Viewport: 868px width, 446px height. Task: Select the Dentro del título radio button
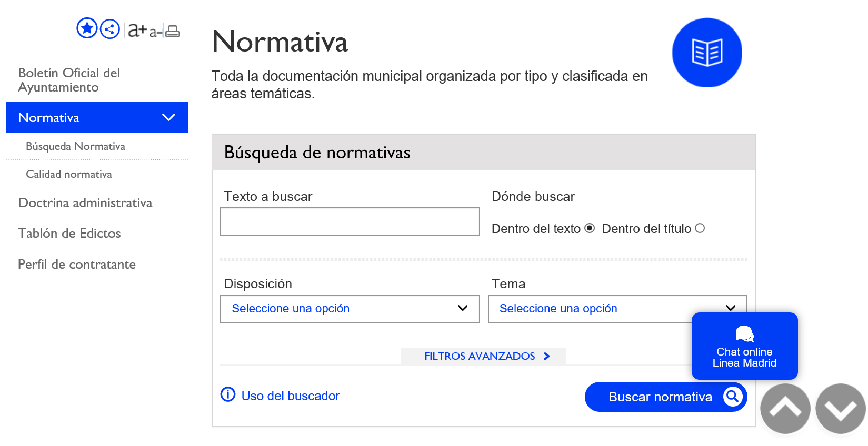coord(700,228)
